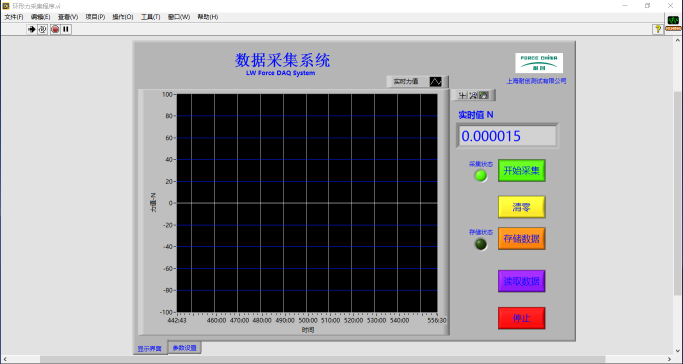The width and height of the screenshot is (683, 364).
Task: Click the Run arrow toolbar icon
Action: pos(31,29)
